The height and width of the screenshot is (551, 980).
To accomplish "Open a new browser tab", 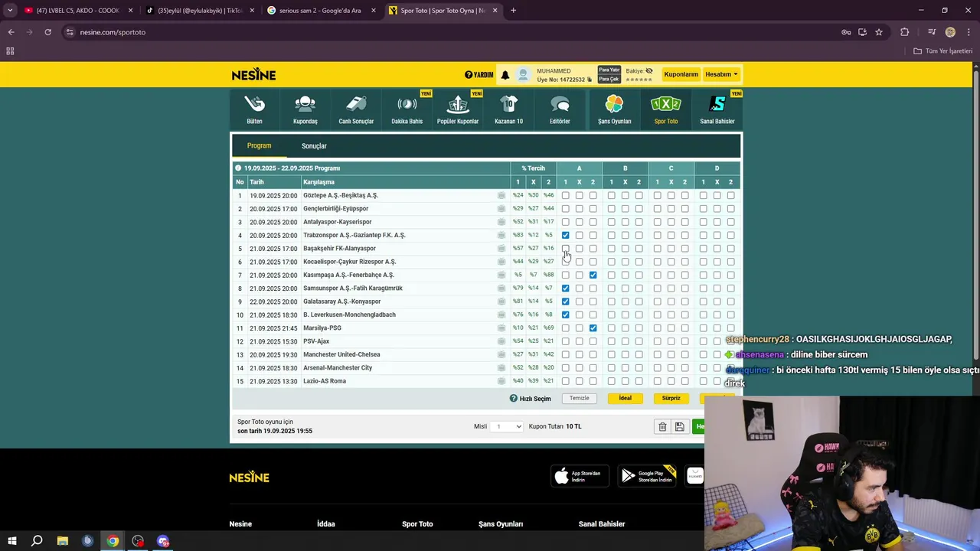I will [x=513, y=11].
